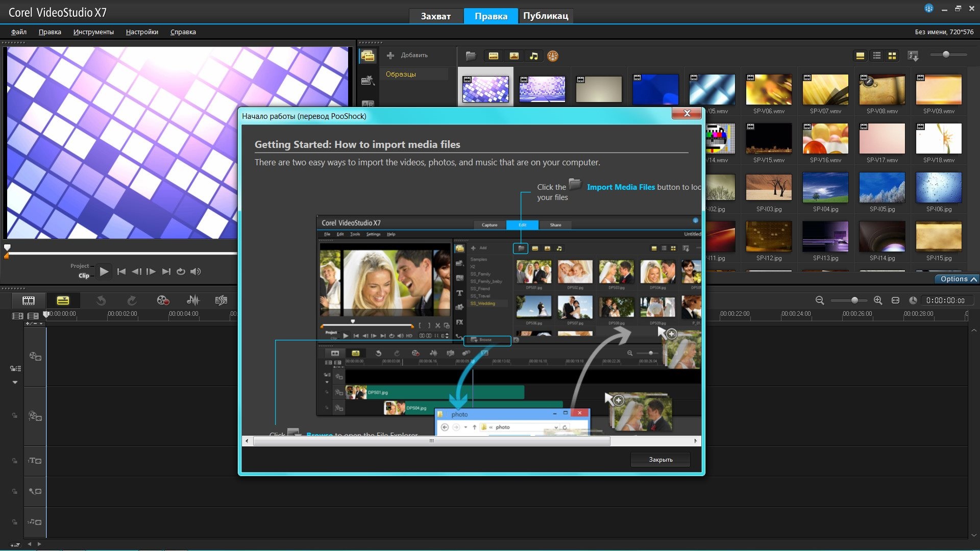Select the SP-V16.wmv balloons thumbnail

825,138
